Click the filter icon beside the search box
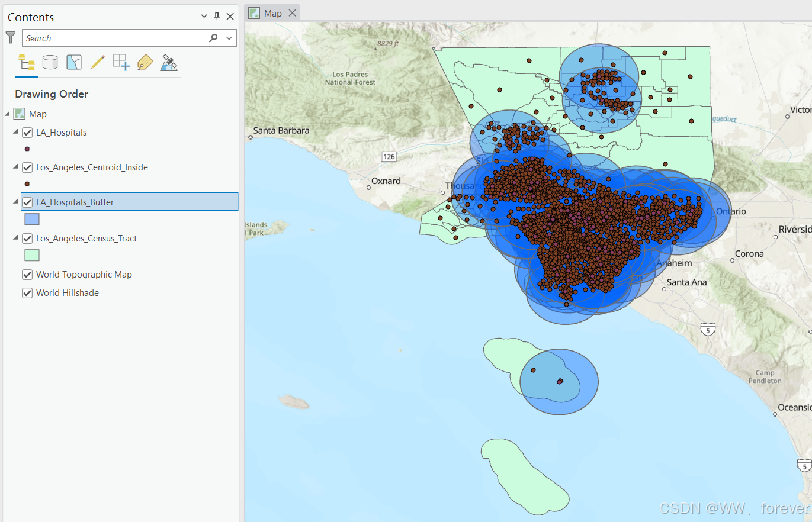Image resolution: width=812 pixels, height=522 pixels. pos(10,37)
